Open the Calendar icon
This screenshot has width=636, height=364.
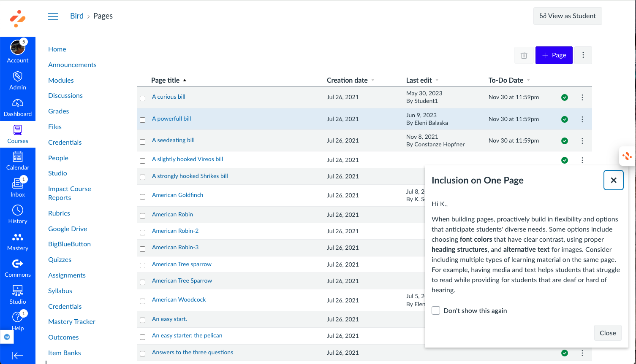(x=18, y=157)
